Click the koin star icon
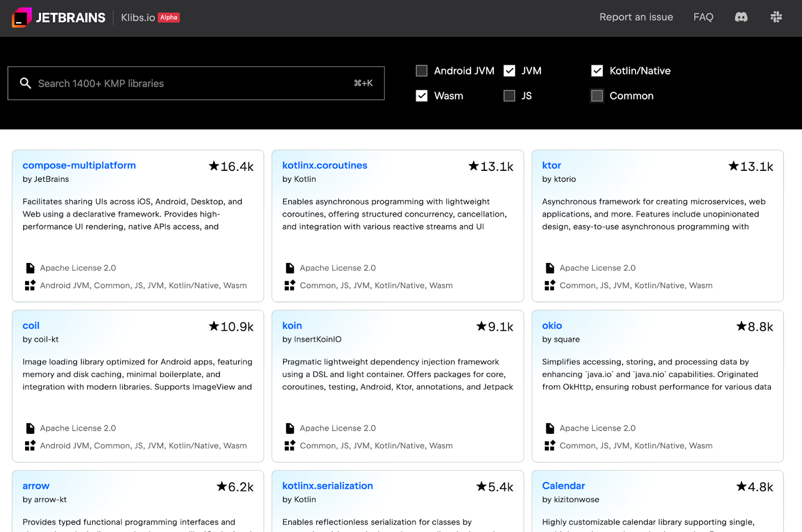802x532 pixels. 482,326
